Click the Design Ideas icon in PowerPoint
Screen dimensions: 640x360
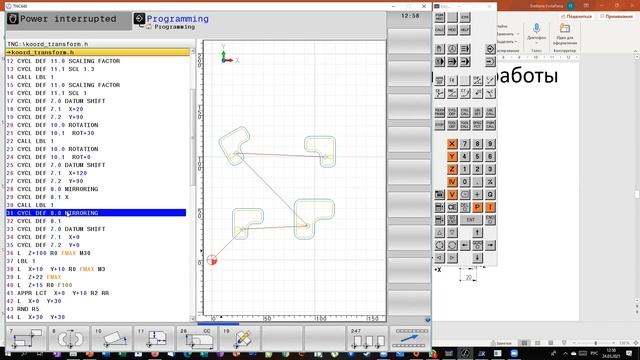(x=565, y=29)
